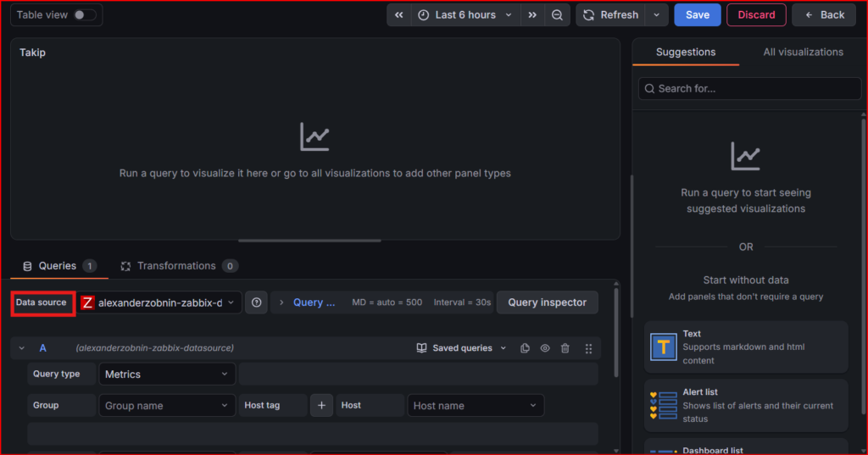The image size is (868, 455).
Task: Click the query editor vertical scrollbar
Action: tap(616, 331)
